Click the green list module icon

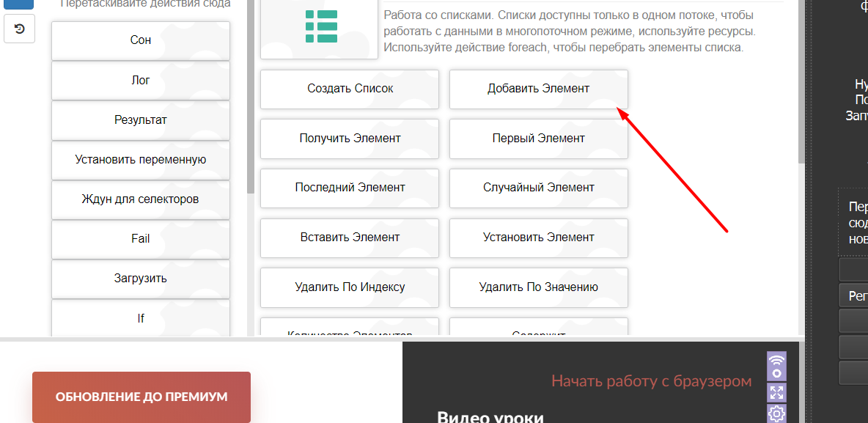coord(321,26)
